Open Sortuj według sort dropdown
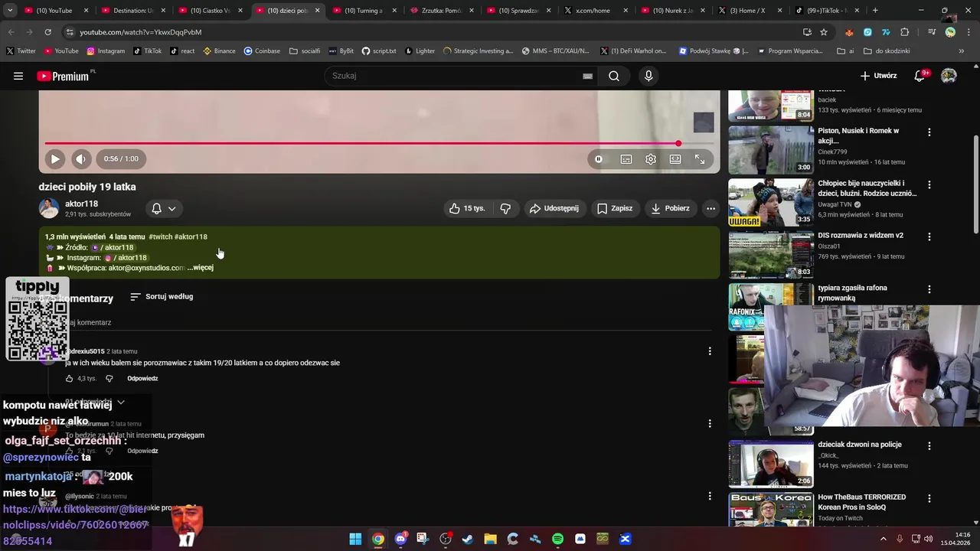 pyautogui.click(x=162, y=296)
